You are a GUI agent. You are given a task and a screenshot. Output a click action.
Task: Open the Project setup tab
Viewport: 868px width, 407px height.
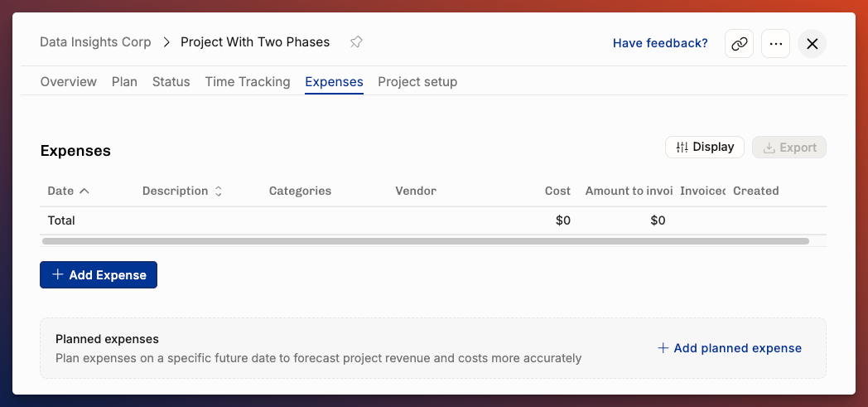pyautogui.click(x=417, y=82)
